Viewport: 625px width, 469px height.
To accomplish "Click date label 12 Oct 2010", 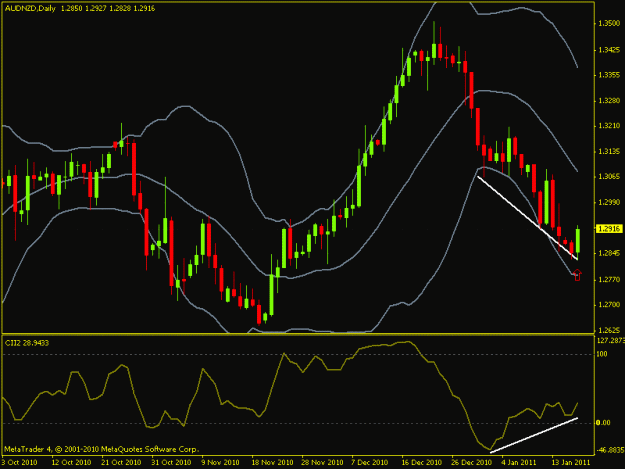I will [71, 462].
